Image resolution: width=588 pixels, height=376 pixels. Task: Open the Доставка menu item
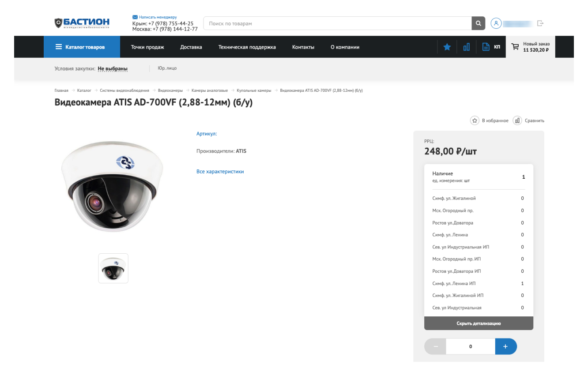[191, 47]
